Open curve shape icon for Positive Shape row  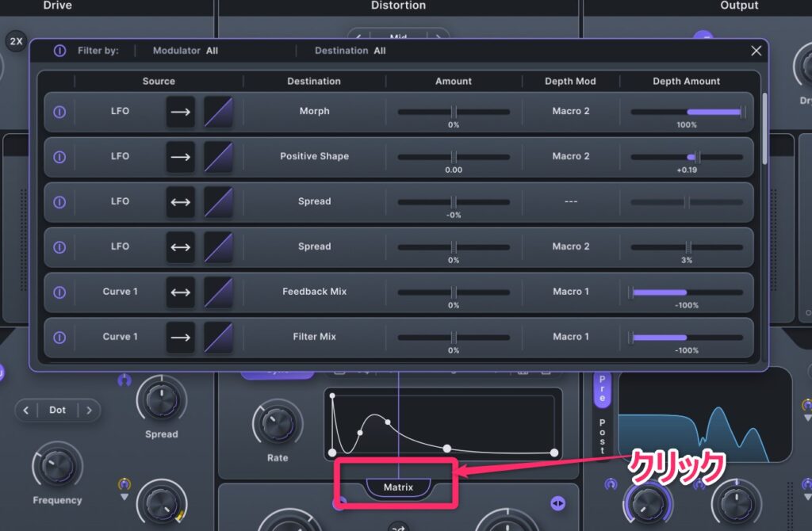pos(219,157)
